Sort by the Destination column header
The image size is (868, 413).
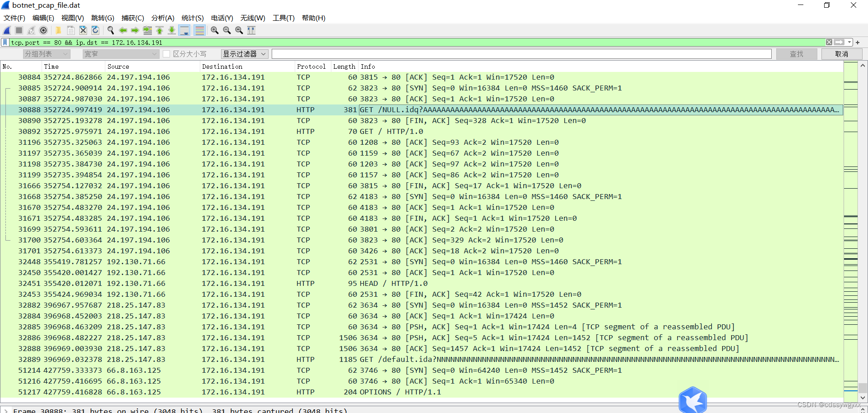tap(247, 66)
